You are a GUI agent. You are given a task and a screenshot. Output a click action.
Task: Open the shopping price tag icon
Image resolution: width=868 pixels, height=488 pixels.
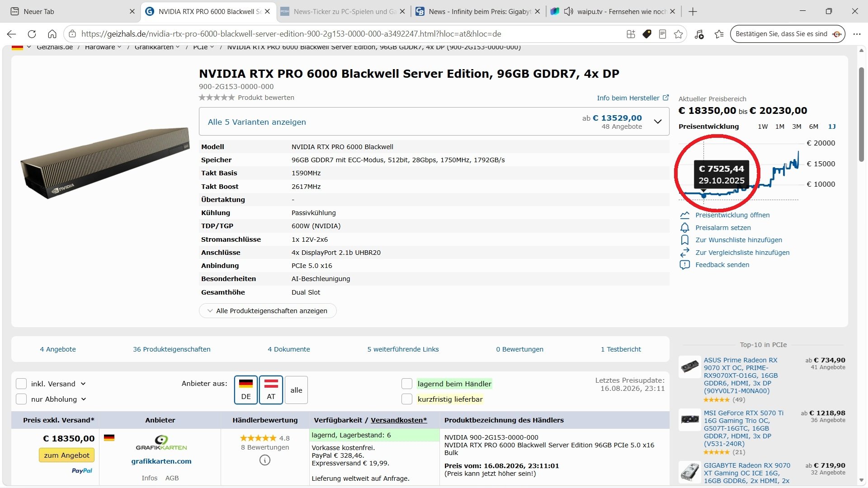point(647,34)
